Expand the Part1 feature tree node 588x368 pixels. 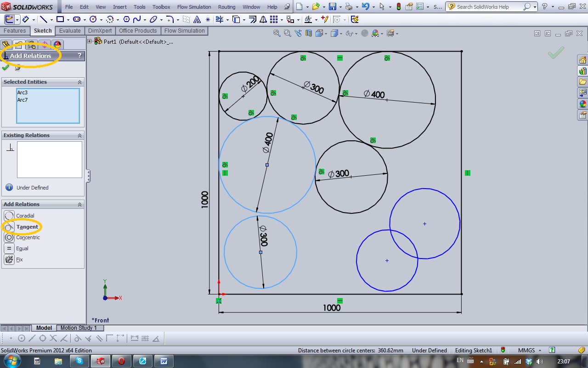pos(90,41)
